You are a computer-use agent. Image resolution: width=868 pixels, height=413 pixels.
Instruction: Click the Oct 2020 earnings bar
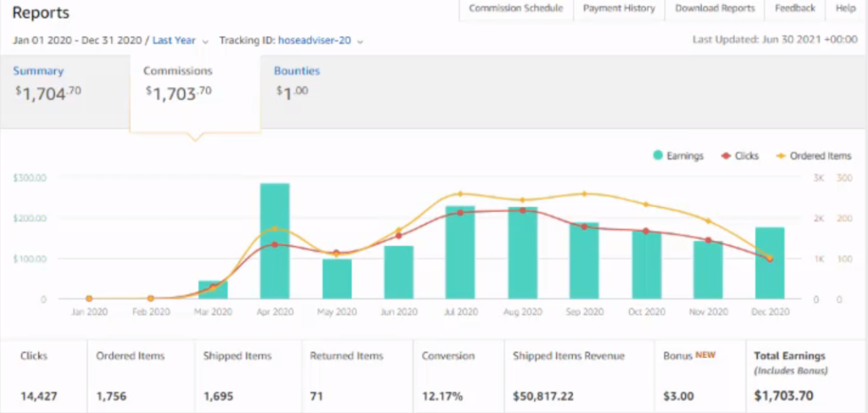[x=647, y=265]
